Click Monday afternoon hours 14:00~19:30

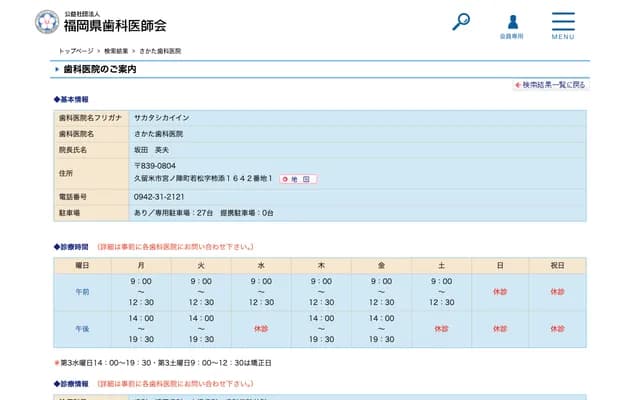[141, 329]
